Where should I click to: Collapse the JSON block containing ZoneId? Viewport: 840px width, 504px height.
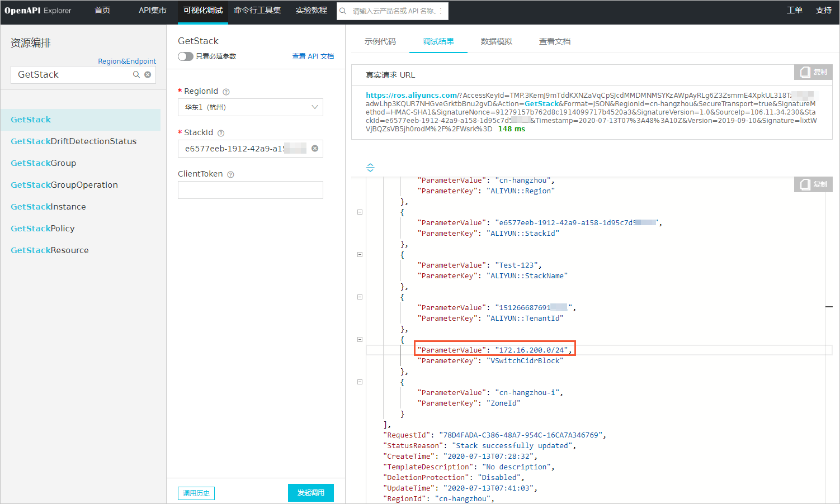pyautogui.click(x=360, y=382)
